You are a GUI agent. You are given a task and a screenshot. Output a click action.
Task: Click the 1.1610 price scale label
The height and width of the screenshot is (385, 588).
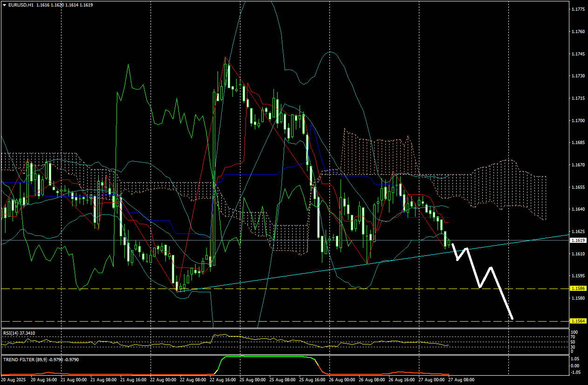pos(578,254)
